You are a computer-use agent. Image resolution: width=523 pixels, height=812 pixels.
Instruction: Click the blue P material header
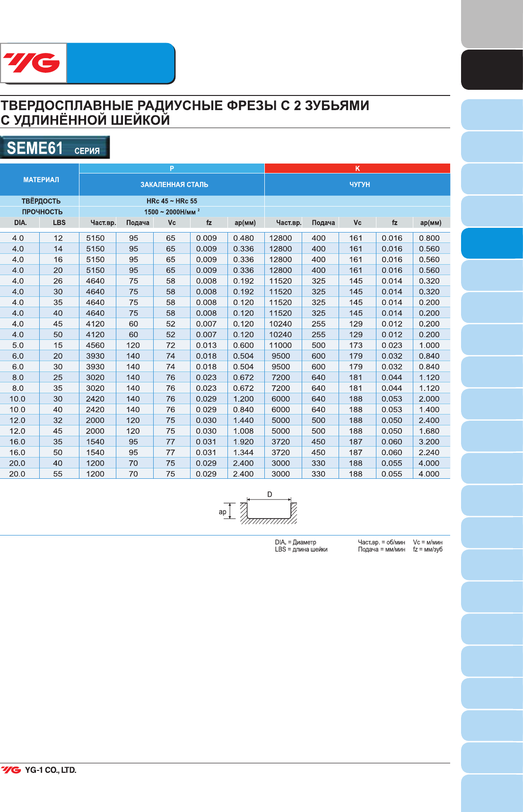tap(172, 168)
